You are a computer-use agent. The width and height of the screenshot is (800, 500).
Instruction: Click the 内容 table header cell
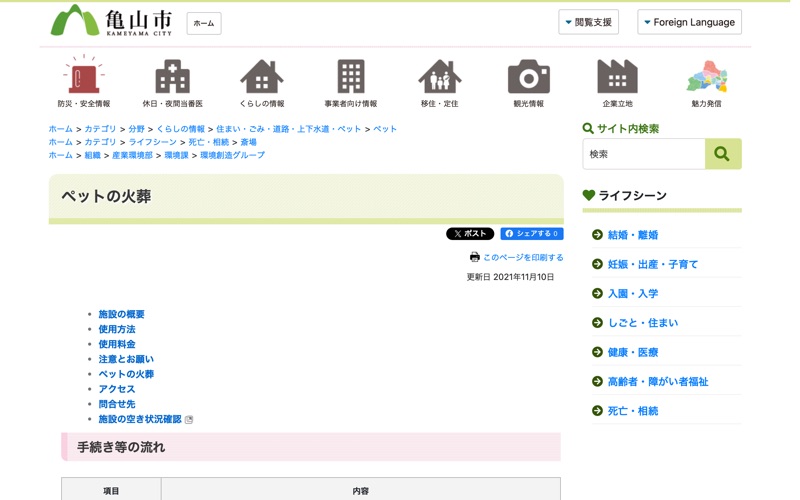(361, 491)
